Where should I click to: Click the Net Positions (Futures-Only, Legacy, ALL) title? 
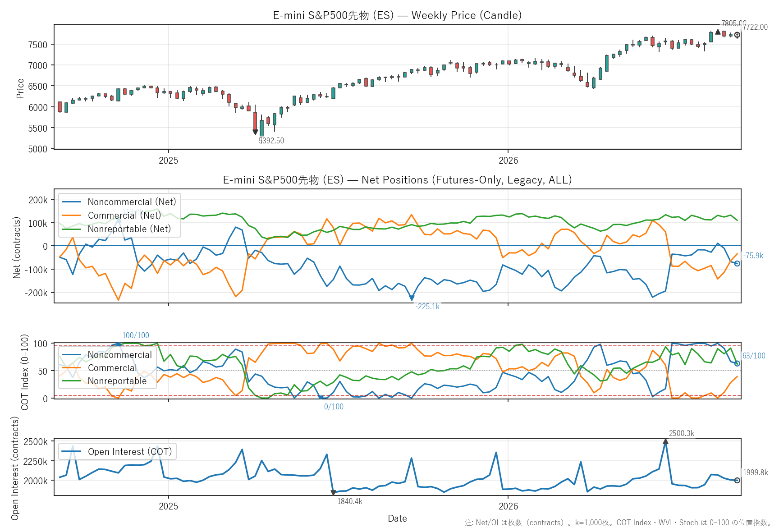tap(397, 180)
